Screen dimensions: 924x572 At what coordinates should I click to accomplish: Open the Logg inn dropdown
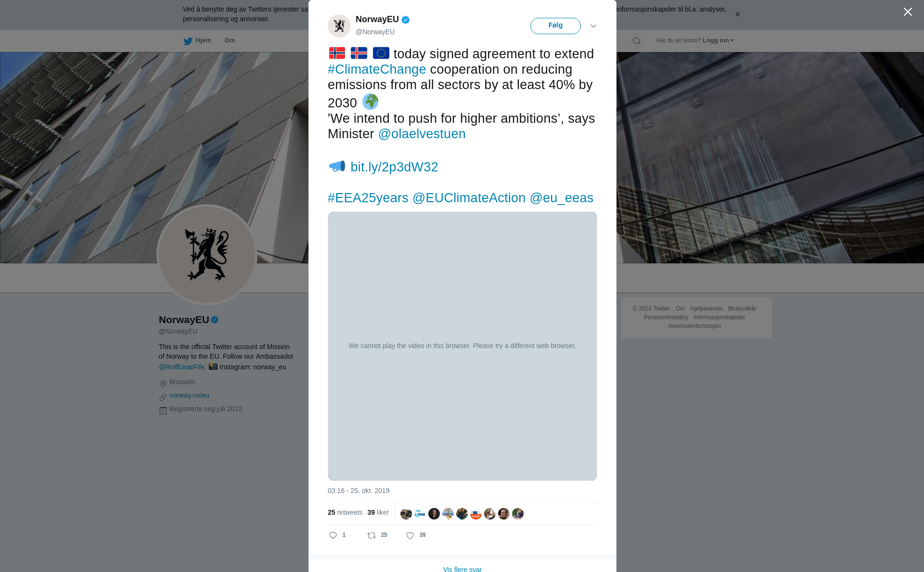718,40
